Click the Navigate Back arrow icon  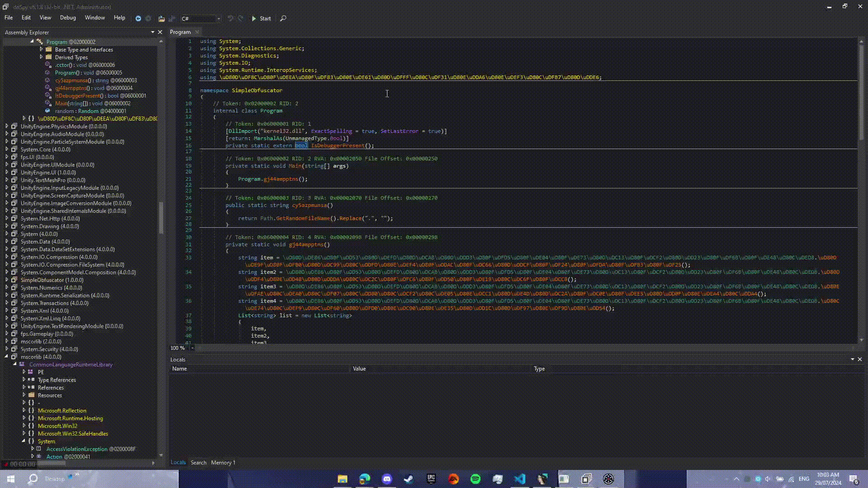coord(138,19)
